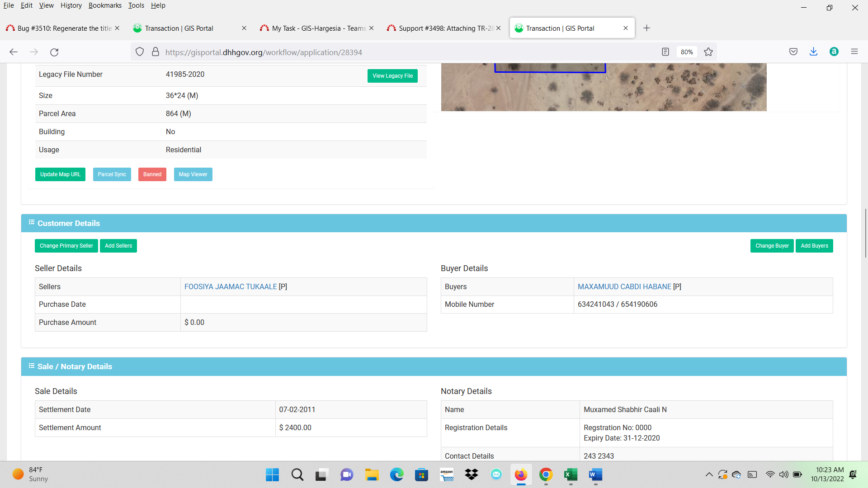The image size is (868, 488).
Task: Open Microsoft Store taskbar icon
Action: click(421, 474)
